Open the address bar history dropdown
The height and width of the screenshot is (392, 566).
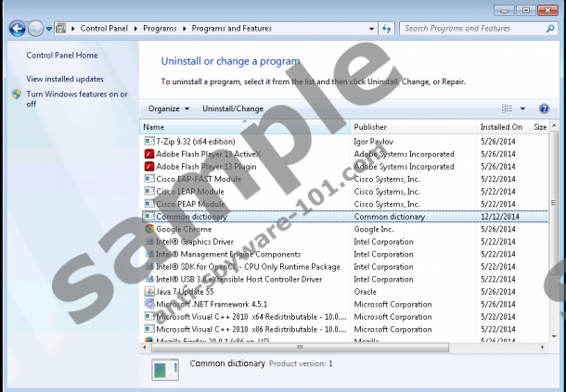tap(369, 29)
